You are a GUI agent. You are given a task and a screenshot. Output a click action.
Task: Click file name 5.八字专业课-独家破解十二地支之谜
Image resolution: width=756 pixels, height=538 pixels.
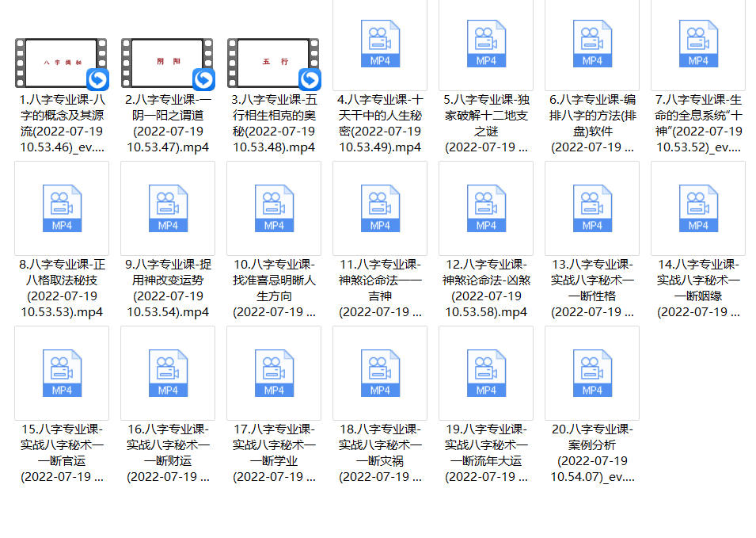tap(486, 124)
